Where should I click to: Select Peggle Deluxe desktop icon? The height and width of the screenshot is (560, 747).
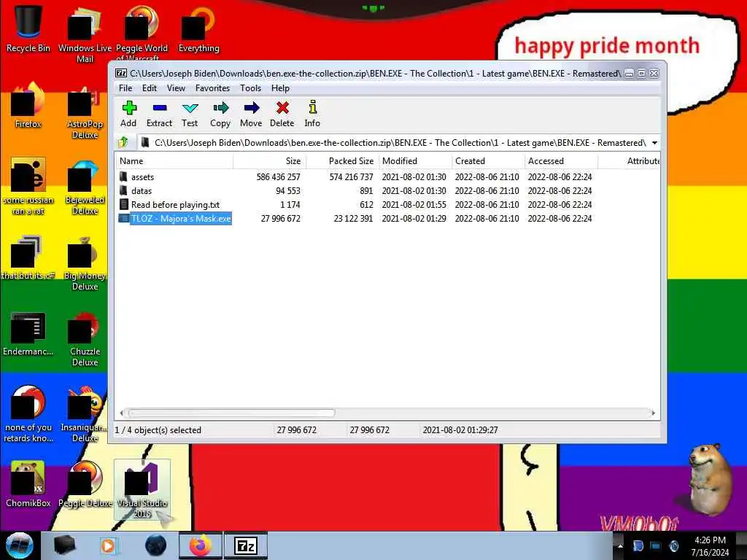(85, 484)
